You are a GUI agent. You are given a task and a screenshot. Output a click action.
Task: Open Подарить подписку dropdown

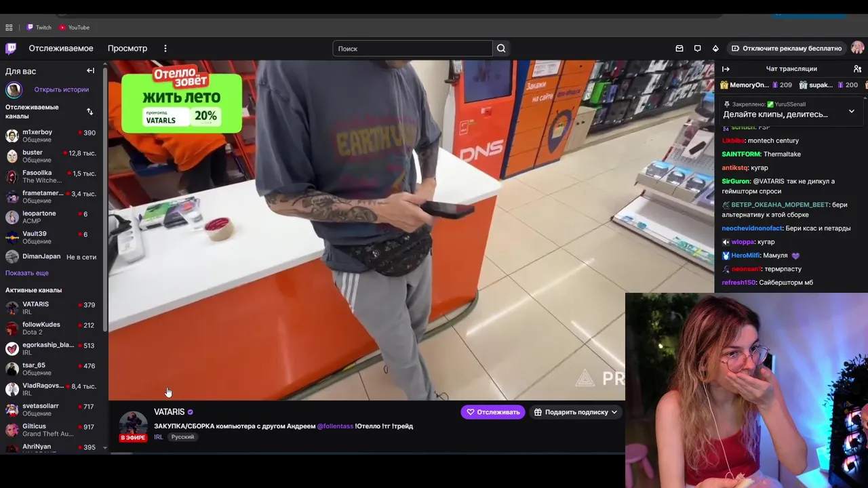[x=576, y=412]
